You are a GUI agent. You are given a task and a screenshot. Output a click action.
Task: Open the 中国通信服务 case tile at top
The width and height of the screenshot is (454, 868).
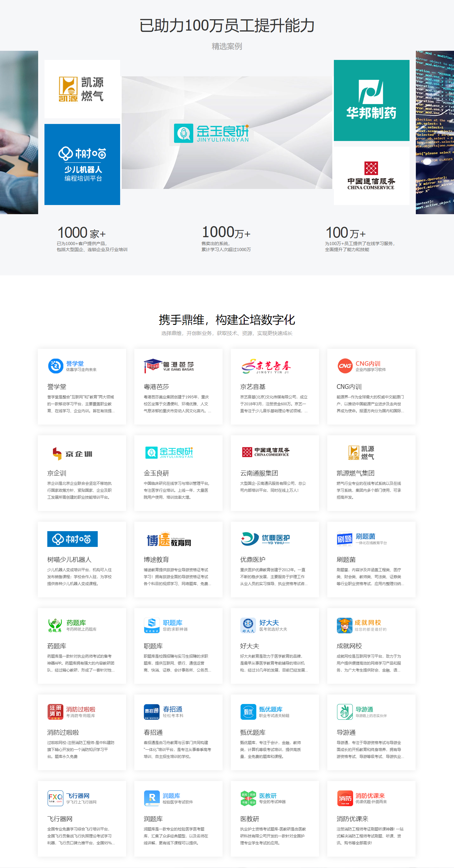pyautogui.click(x=371, y=176)
